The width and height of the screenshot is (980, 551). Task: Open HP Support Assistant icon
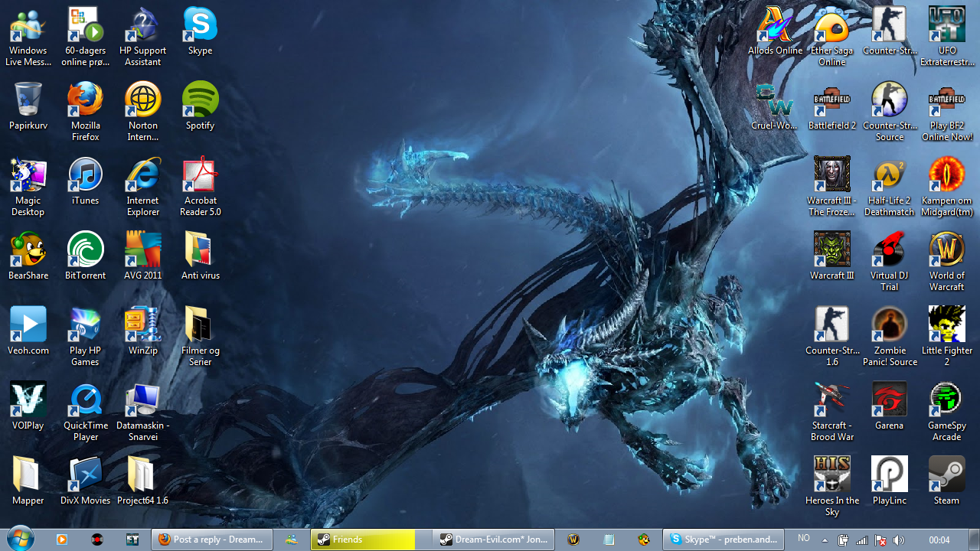[x=142, y=25]
